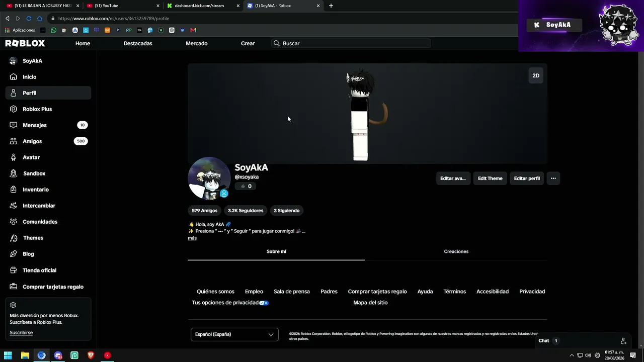Open the Perfil sidebar item
The width and height of the screenshot is (644, 362).
pos(48,93)
